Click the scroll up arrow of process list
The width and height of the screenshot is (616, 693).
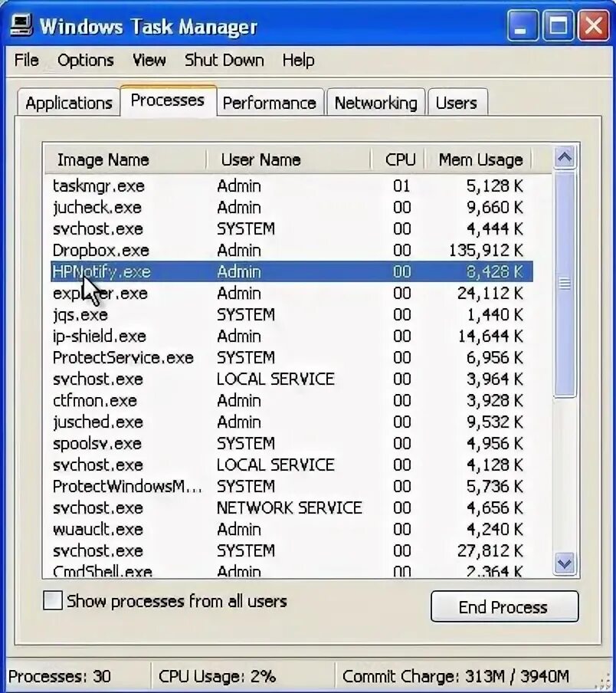[565, 157]
